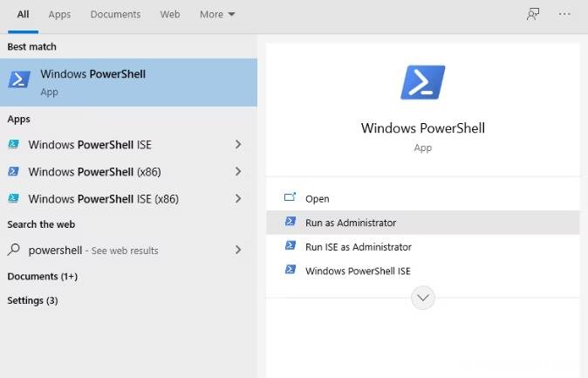This screenshot has width=588, height=378.
Task: Expand Windows PowerShell (x86) arrow
Action: tap(238, 171)
